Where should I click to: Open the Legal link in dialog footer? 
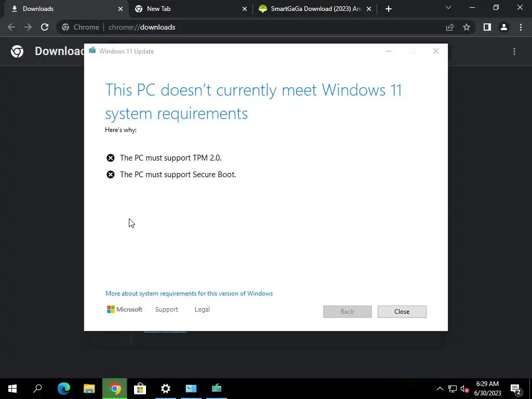(202, 310)
